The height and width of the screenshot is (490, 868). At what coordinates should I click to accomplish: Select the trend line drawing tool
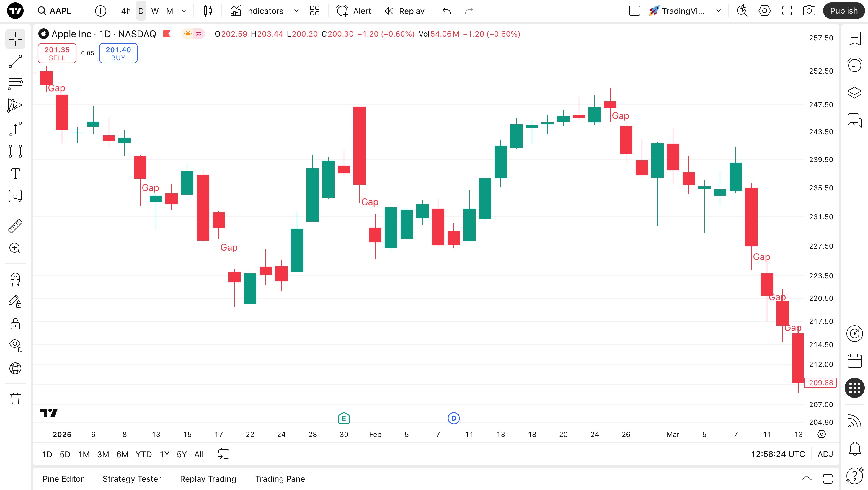tap(15, 61)
